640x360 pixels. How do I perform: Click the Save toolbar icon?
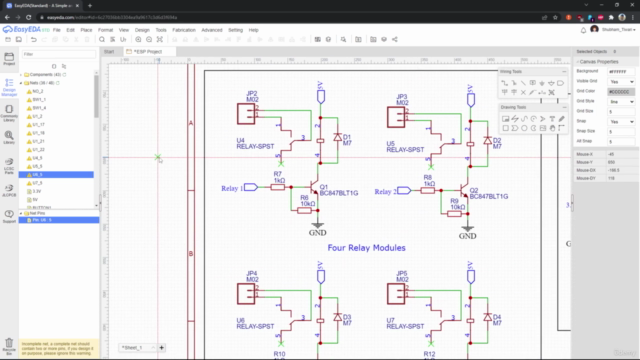tap(18, 40)
